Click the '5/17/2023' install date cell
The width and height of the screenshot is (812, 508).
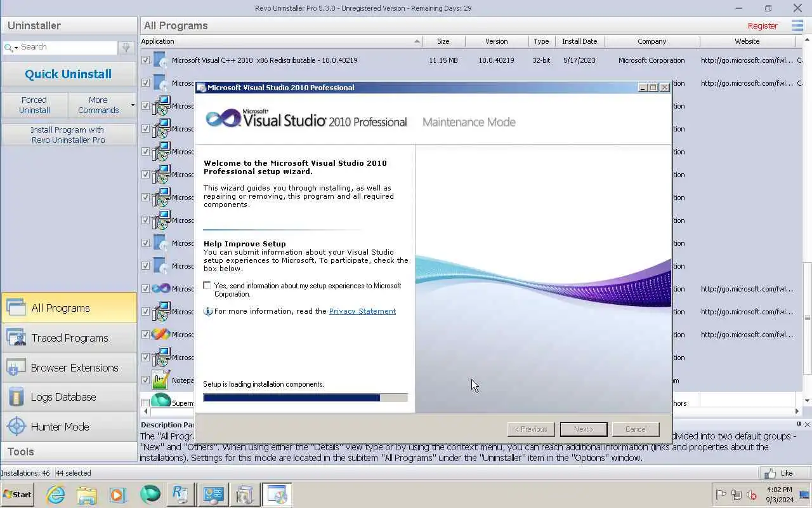tap(579, 60)
